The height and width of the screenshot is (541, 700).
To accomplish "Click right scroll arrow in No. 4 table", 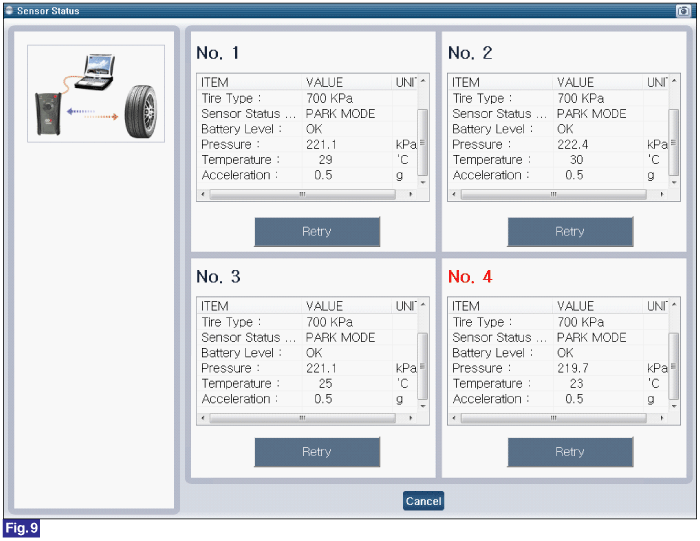I will tap(662, 418).
